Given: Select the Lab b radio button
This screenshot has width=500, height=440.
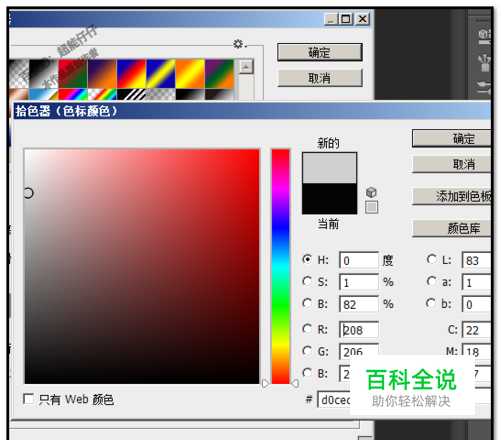Looking at the screenshot, I should [x=431, y=303].
